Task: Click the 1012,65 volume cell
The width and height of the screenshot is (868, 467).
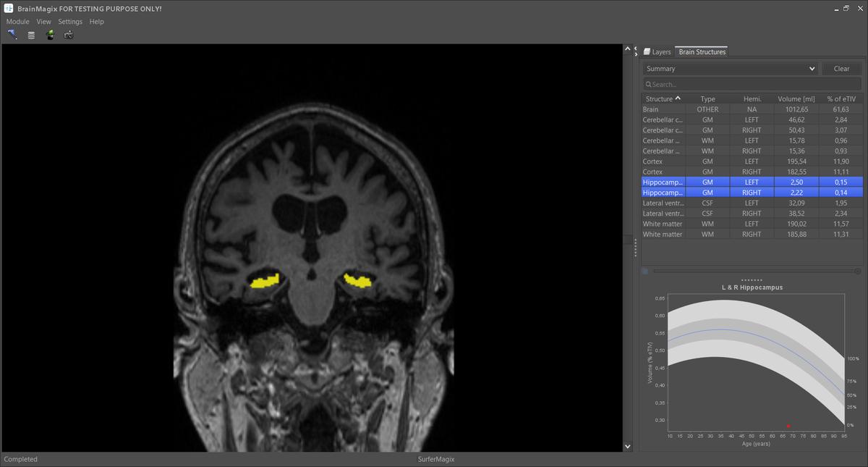Action: pyautogui.click(x=796, y=109)
